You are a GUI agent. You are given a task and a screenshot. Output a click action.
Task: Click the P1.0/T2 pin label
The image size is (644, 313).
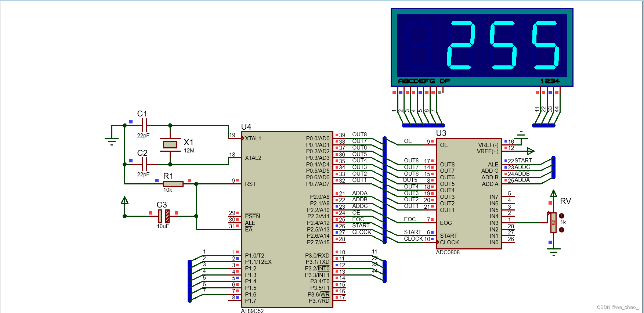click(254, 256)
